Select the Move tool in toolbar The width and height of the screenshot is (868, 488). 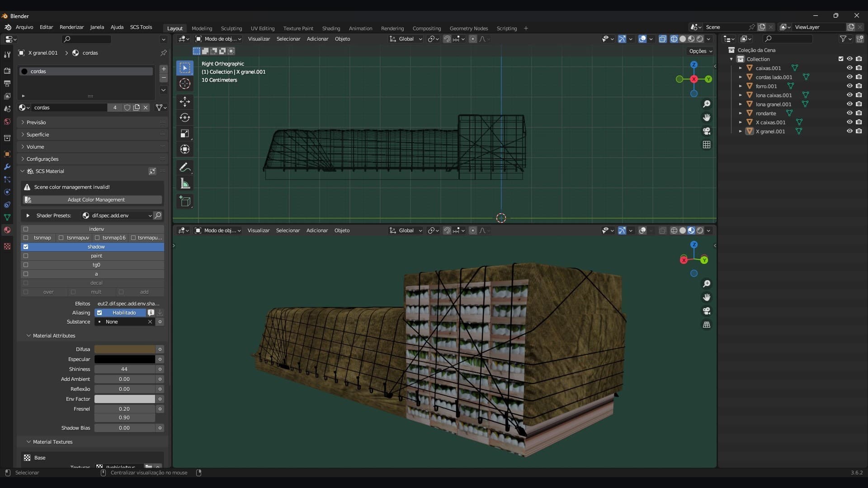pyautogui.click(x=185, y=101)
